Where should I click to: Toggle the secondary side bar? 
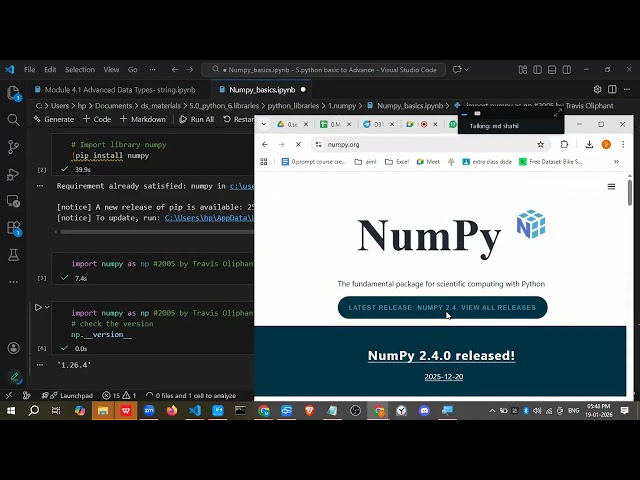pyautogui.click(x=567, y=70)
